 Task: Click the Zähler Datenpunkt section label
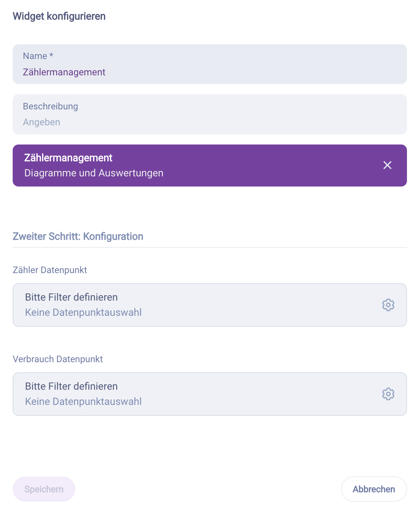50,270
